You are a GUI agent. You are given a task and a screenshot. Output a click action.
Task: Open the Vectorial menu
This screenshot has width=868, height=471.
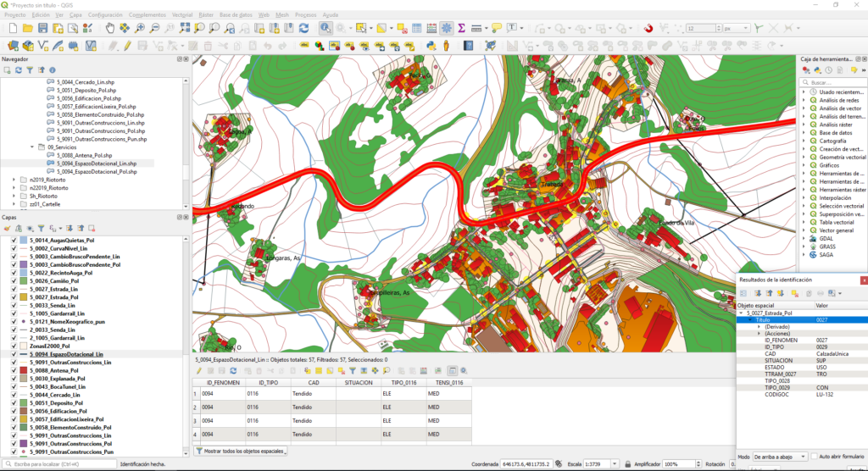[182, 15]
